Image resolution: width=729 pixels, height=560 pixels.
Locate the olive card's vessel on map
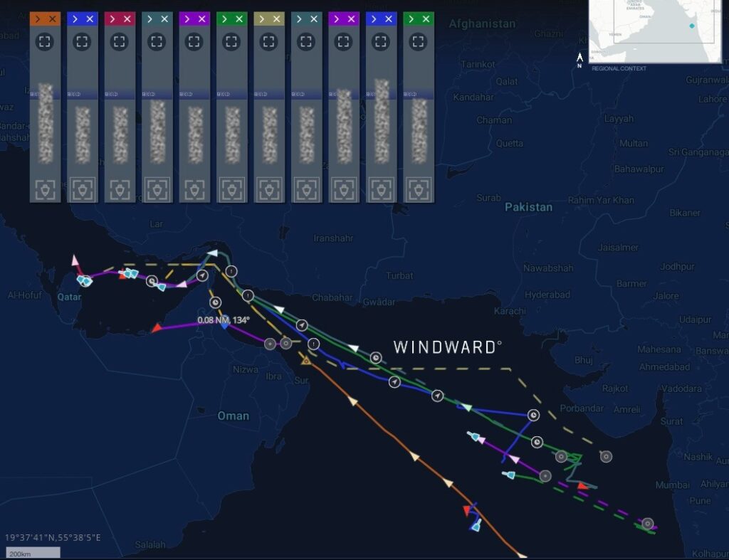(269, 189)
